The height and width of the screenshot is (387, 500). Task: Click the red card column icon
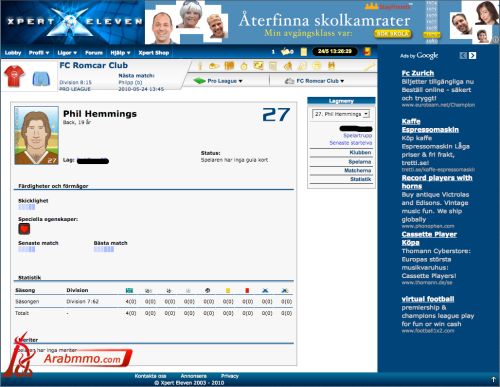point(247,291)
